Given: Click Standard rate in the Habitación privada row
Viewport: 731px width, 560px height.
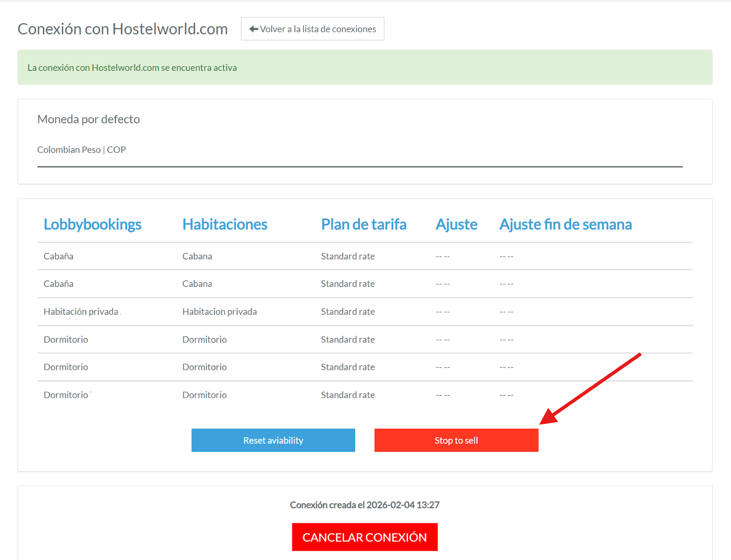Looking at the screenshot, I should [x=348, y=312].
